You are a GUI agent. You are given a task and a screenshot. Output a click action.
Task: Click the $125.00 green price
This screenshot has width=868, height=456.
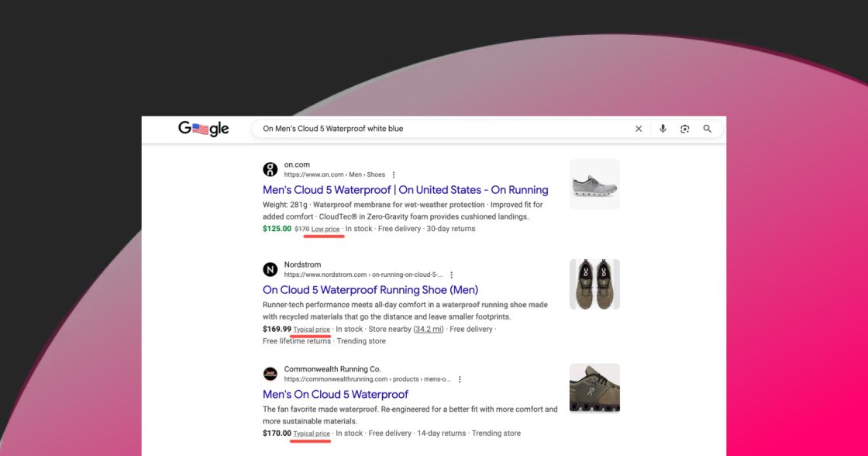277,229
